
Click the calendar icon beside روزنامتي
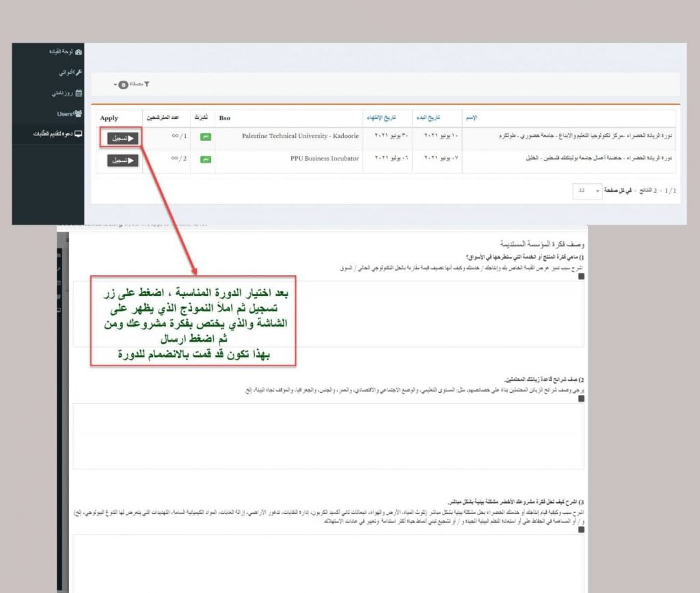click(79, 93)
